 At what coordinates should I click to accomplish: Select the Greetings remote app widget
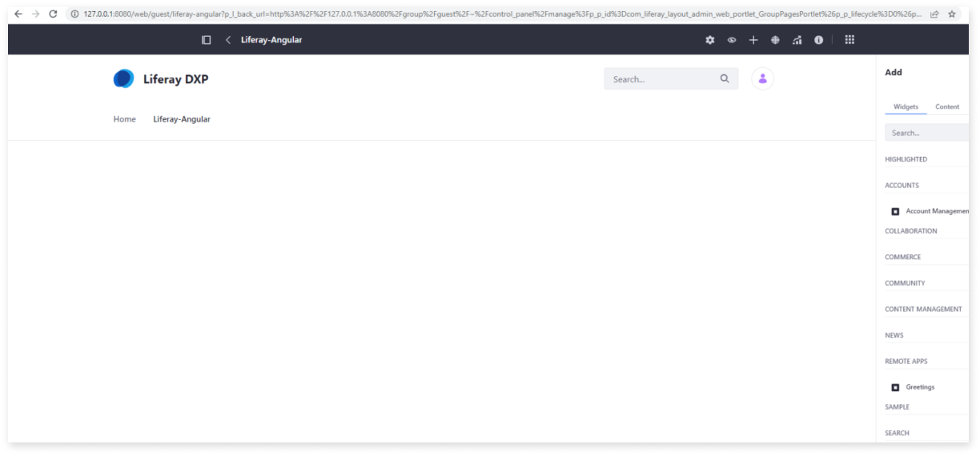coord(920,387)
